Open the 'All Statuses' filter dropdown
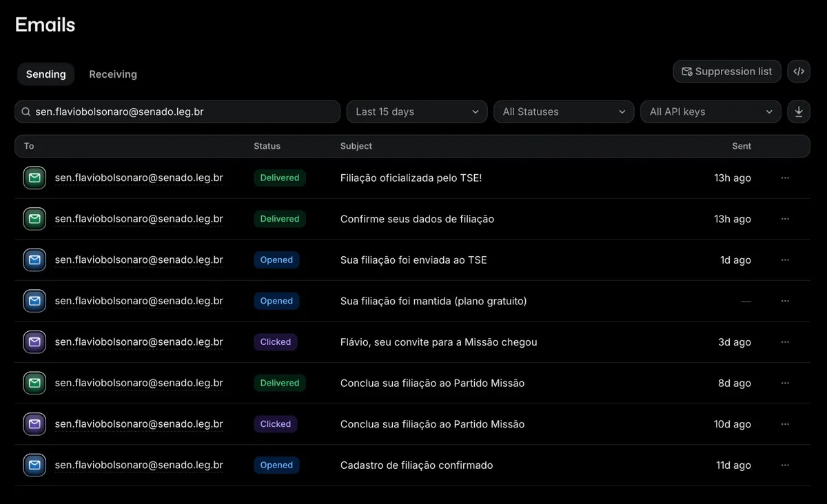The width and height of the screenshot is (827, 504). pos(564,112)
